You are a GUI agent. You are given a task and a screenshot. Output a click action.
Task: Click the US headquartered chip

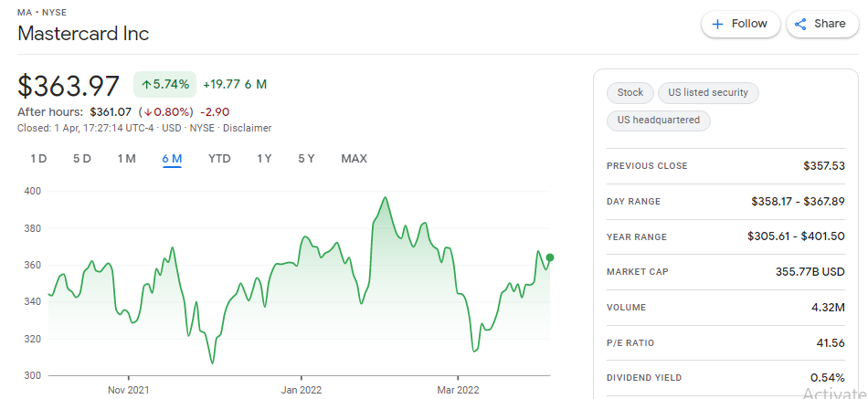click(659, 121)
